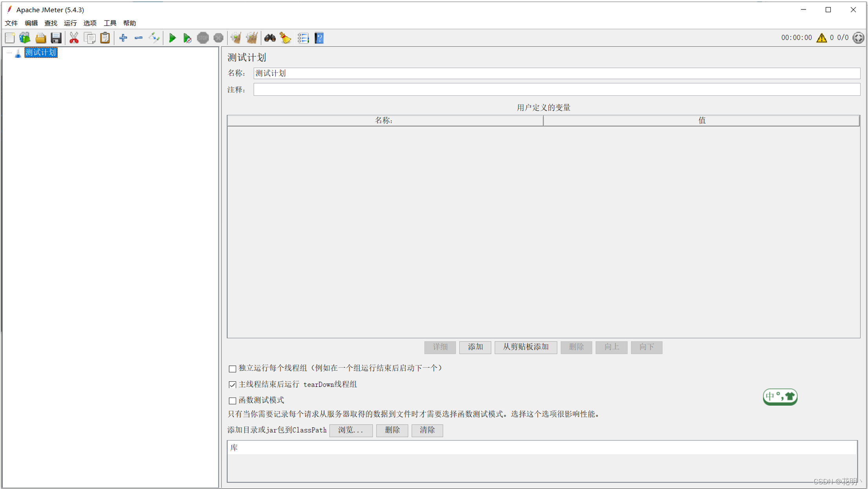This screenshot has width=868, height=489.
Task: Open the 文件 menu
Action: coord(11,23)
